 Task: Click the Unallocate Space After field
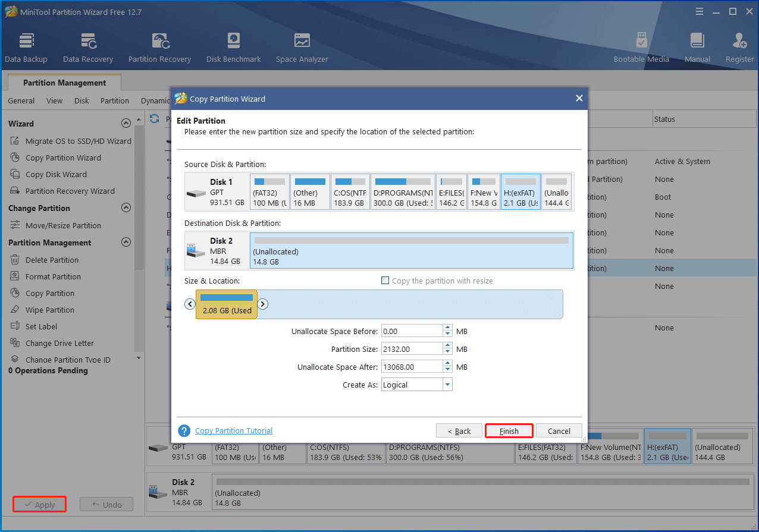tap(412, 367)
